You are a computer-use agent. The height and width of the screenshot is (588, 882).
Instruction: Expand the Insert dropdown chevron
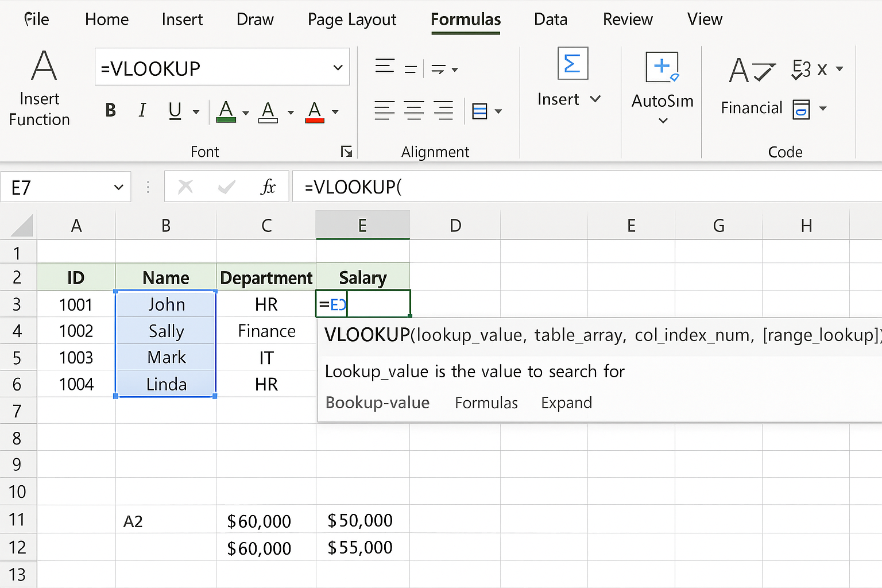coord(595,99)
